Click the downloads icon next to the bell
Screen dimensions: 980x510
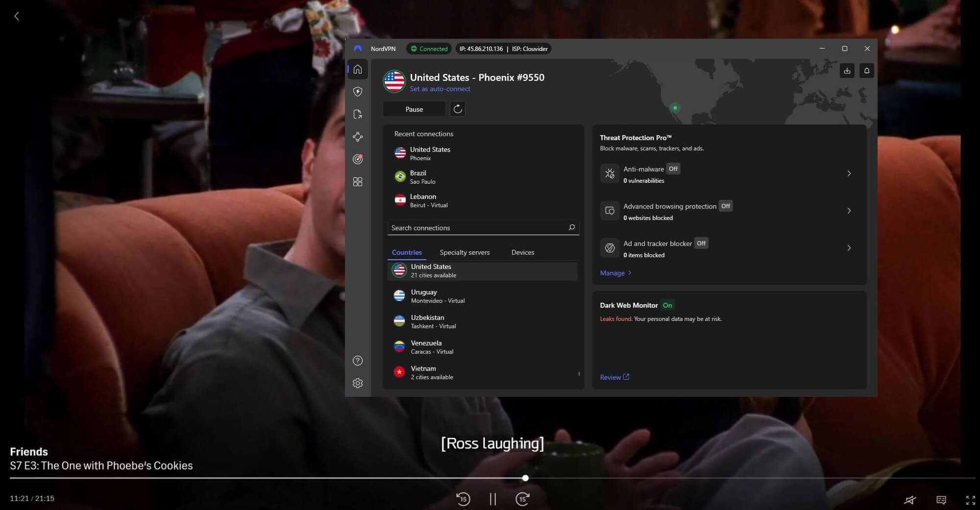click(847, 71)
